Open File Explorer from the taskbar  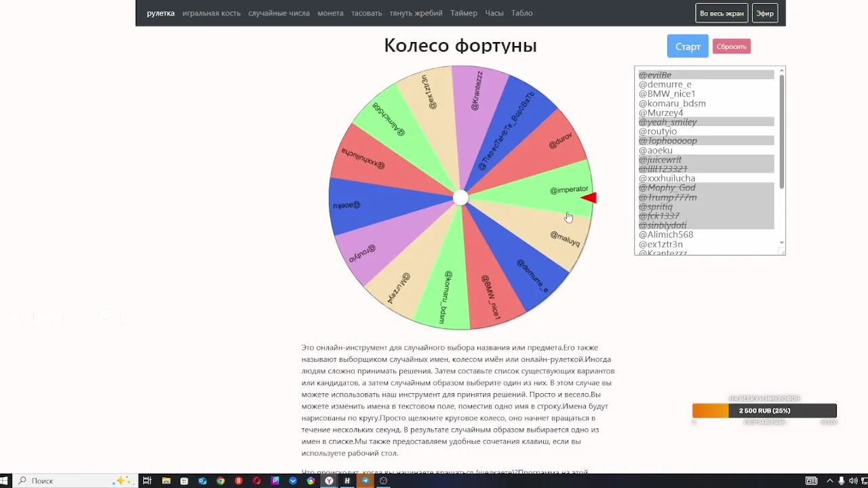pyautogui.click(x=166, y=481)
